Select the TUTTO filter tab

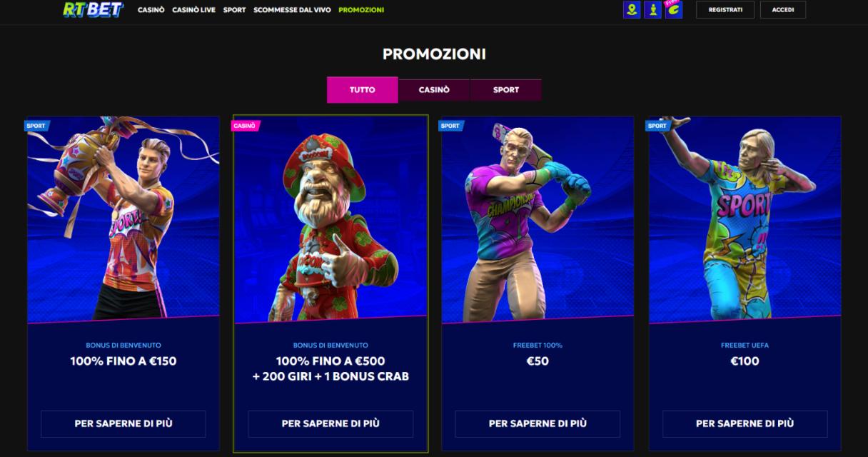363,90
